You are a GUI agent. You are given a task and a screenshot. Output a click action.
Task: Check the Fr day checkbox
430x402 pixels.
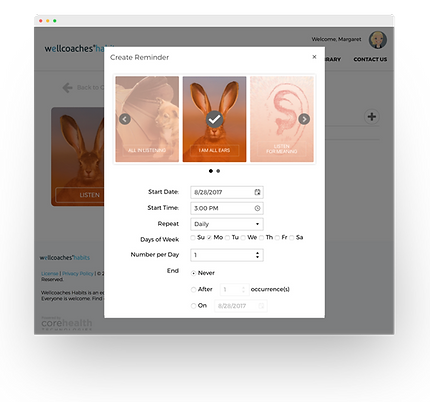(x=277, y=238)
